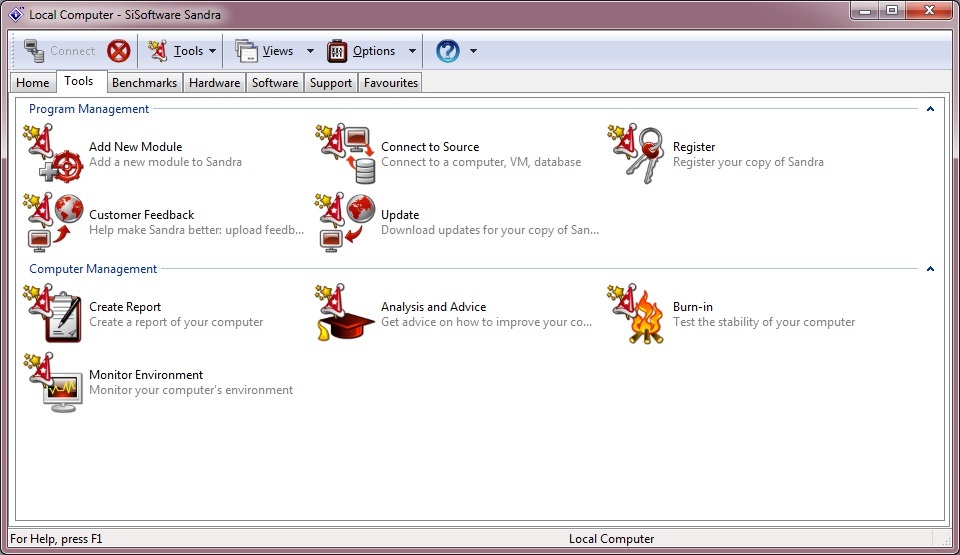Open the Add New Module icon

(x=53, y=154)
